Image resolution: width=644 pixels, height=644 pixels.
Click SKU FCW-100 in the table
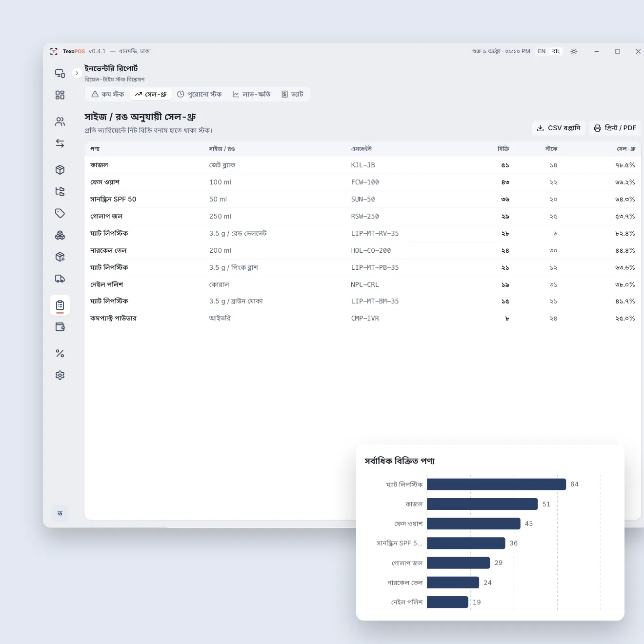365,182
